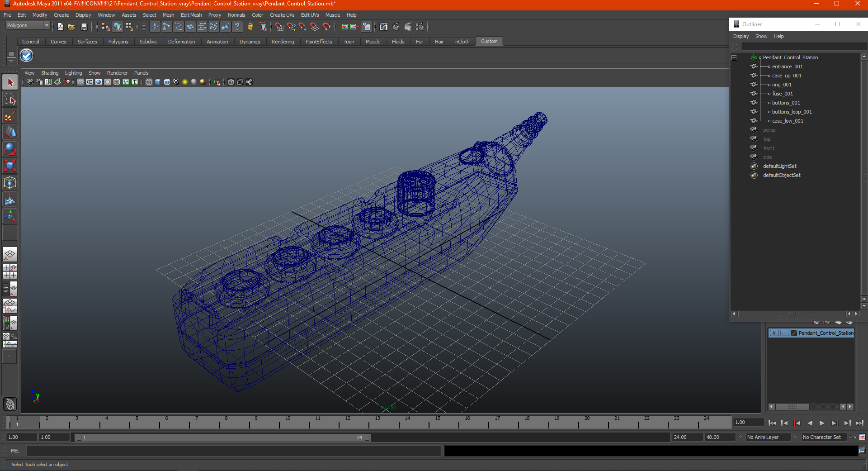
Task: Open viewport Shading menu
Action: pyautogui.click(x=50, y=73)
